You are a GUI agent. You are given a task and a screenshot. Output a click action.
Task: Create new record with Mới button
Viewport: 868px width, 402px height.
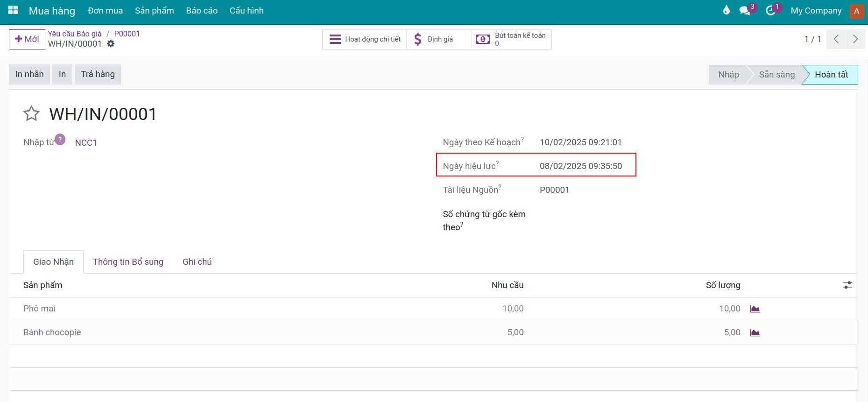(27, 39)
